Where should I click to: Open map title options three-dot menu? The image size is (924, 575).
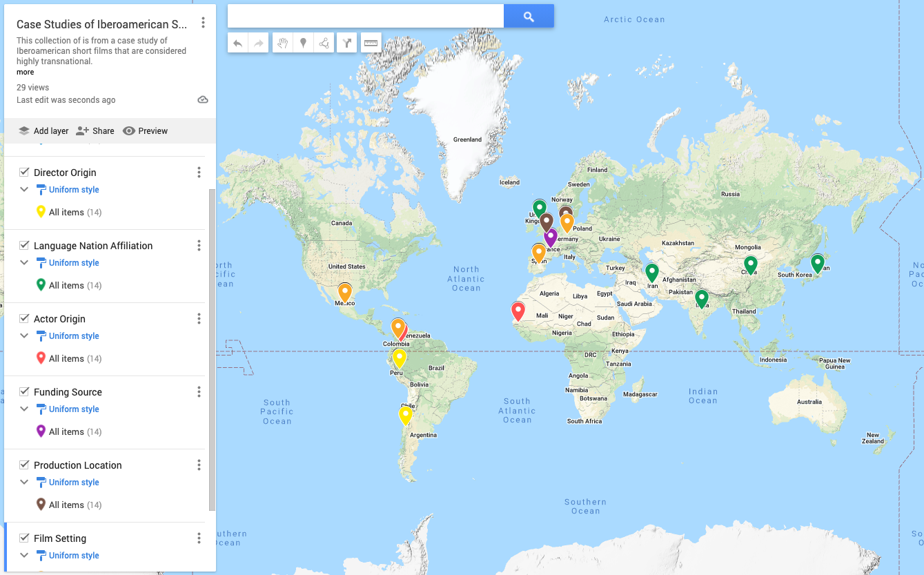coord(203,23)
